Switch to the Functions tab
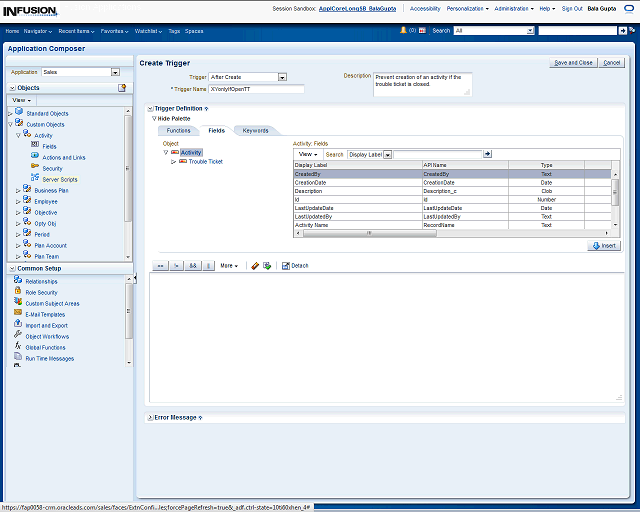 (178, 130)
